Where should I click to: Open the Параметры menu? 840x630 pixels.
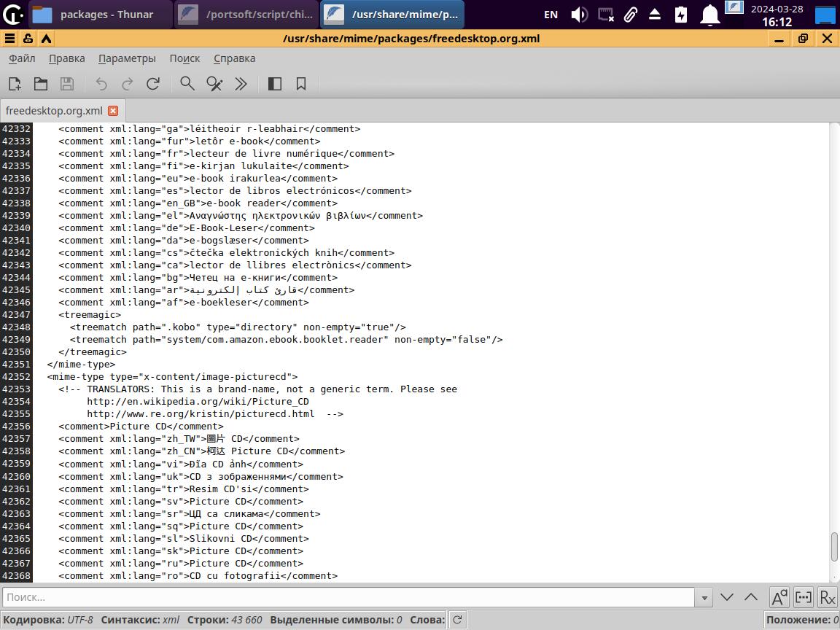pyautogui.click(x=127, y=58)
